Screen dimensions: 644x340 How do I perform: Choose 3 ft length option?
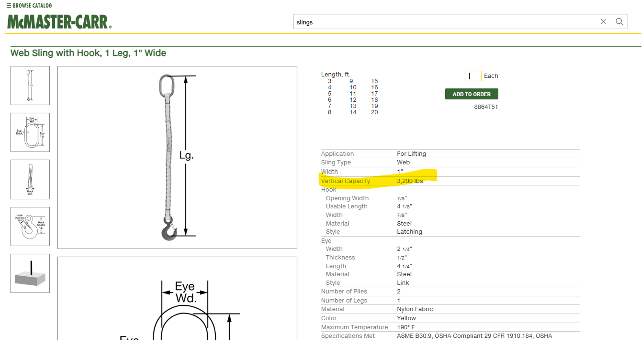point(330,81)
